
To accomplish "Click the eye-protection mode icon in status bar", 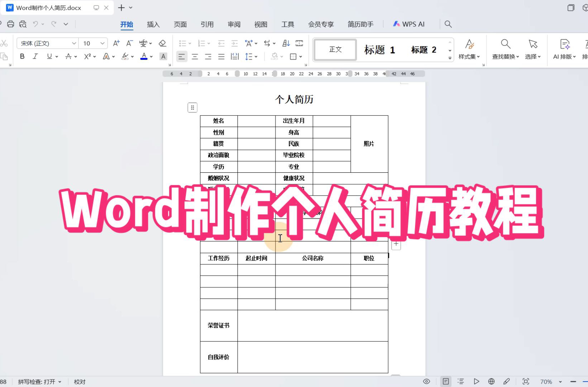I will tap(427, 381).
